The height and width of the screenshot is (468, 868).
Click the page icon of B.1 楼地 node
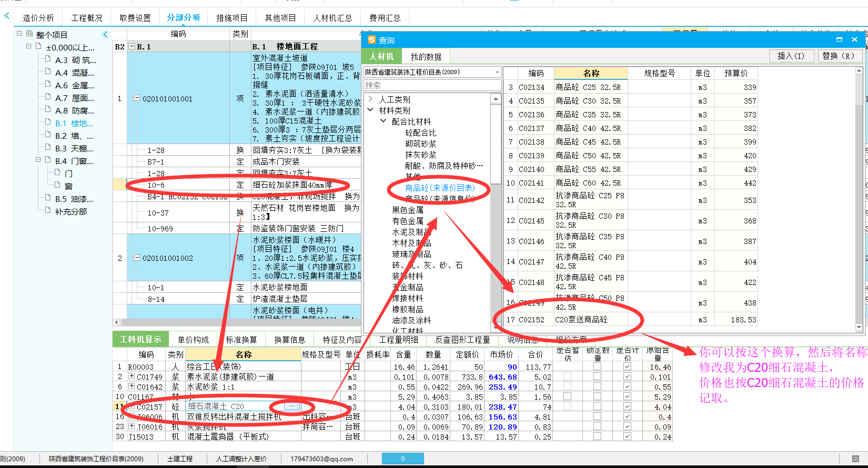tap(48, 122)
